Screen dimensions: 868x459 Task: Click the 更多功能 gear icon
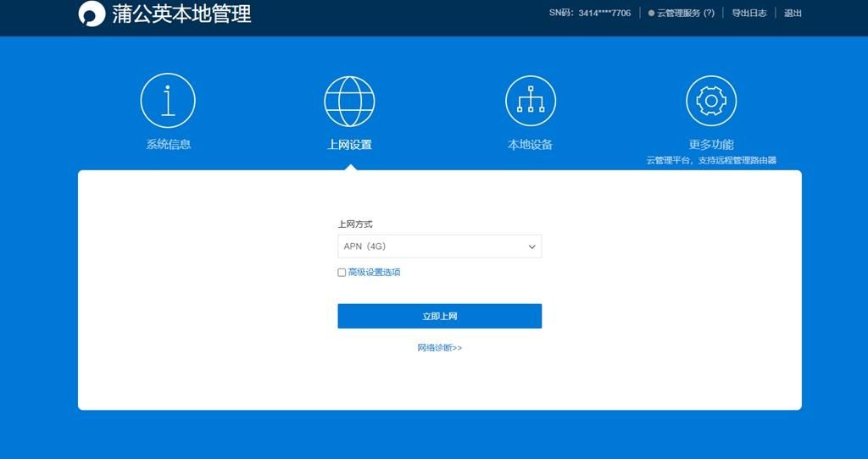click(711, 101)
